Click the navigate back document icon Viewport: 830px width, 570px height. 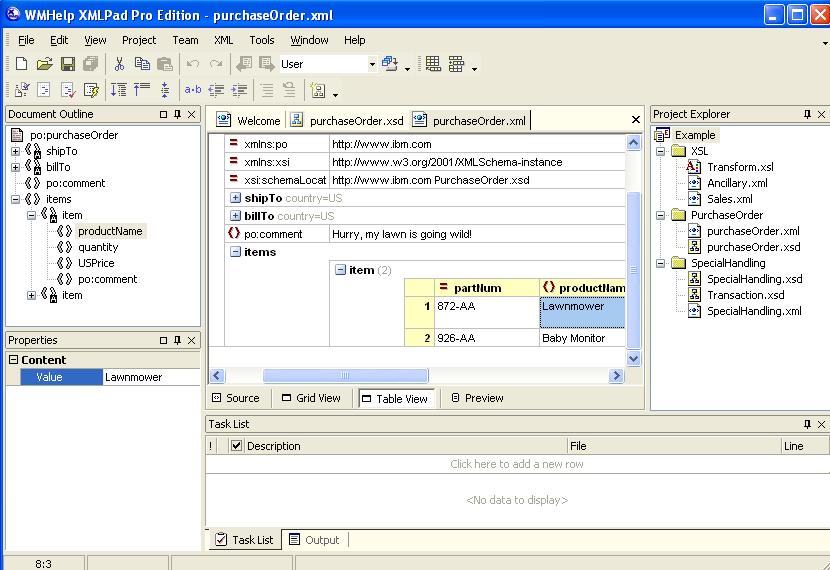pos(243,64)
